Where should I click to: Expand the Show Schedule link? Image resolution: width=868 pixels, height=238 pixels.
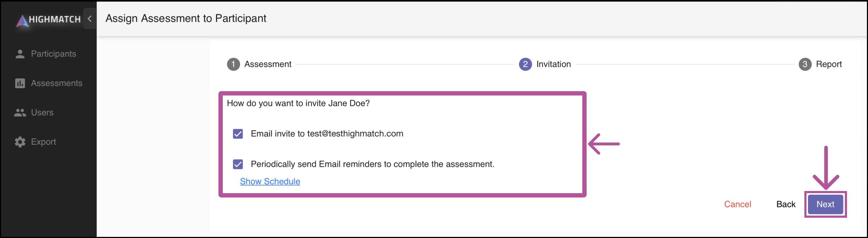[270, 182]
